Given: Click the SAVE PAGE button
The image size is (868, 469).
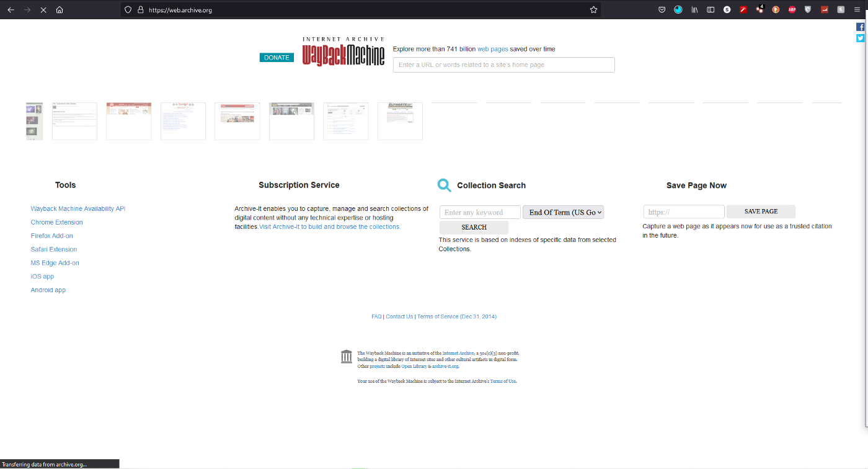Looking at the screenshot, I should (761, 212).
